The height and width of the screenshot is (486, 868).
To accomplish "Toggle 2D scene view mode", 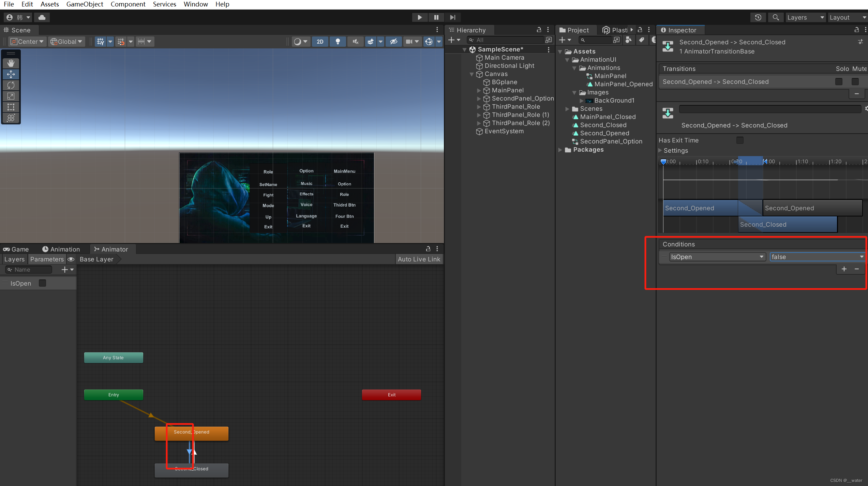I will pyautogui.click(x=320, y=42).
